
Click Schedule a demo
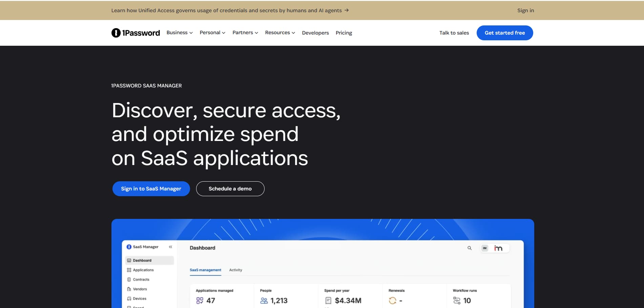[x=230, y=188]
